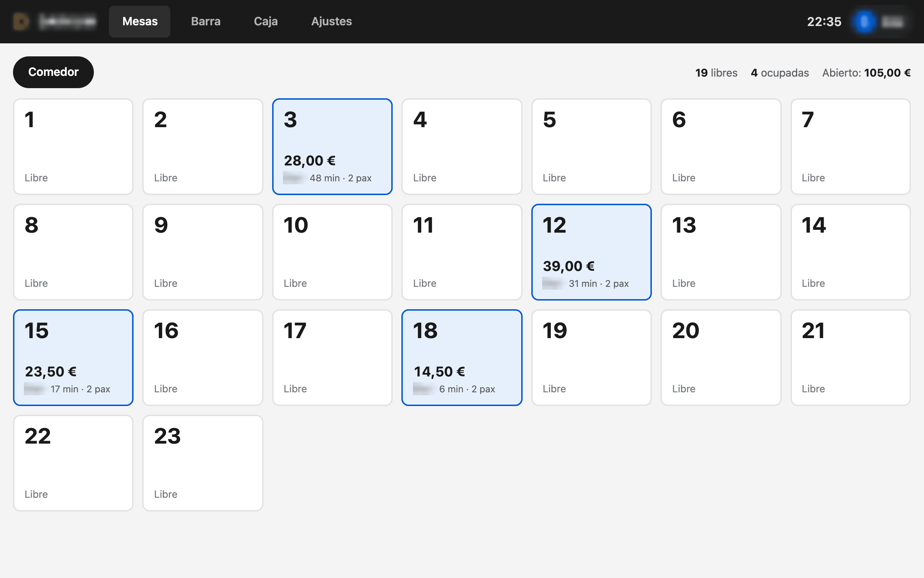Select free table 21
Screen dimensions: 924x578
click(x=851, y=358)
